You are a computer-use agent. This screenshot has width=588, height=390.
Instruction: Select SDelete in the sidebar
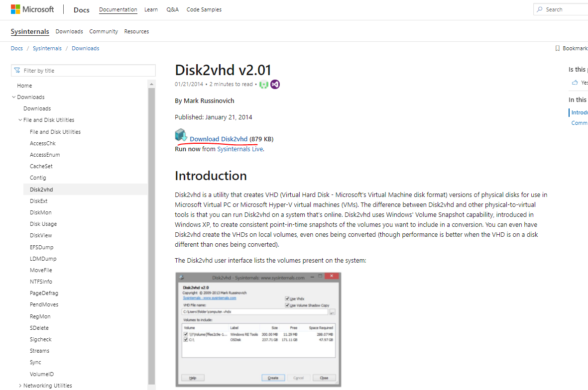39,328
